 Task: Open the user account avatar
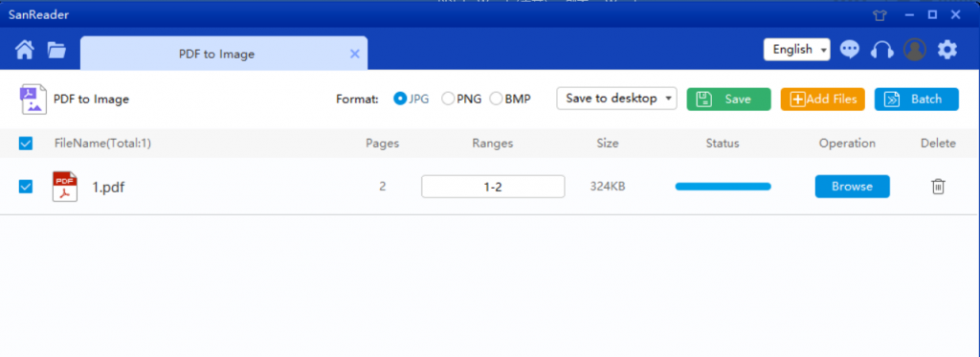coord(915,50)
